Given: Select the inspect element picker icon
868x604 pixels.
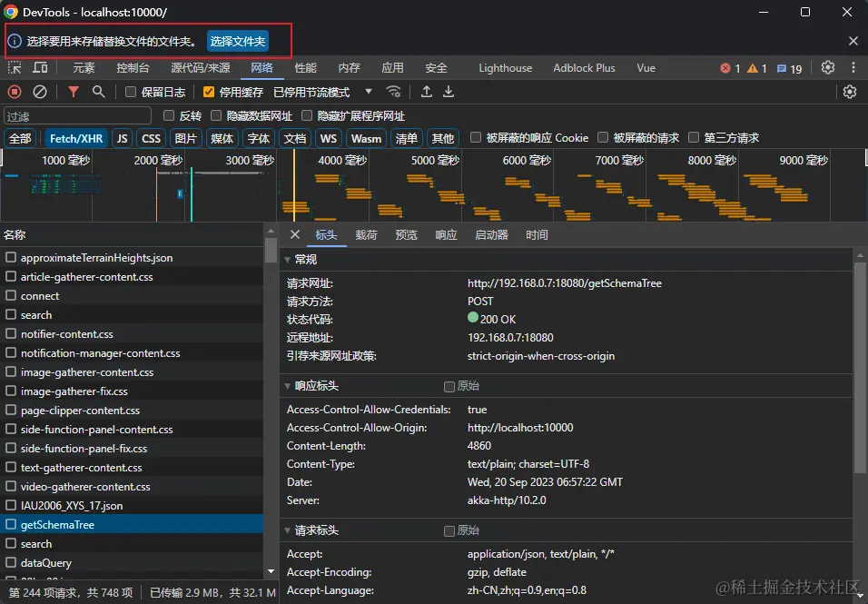Looking at the screenshot, I should [x=15, y=68].
